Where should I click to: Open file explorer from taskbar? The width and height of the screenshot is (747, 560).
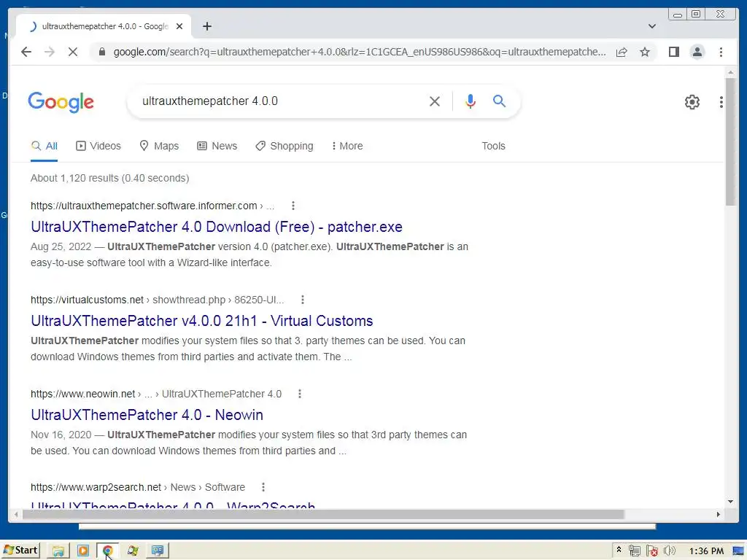(x=58, y=551)
